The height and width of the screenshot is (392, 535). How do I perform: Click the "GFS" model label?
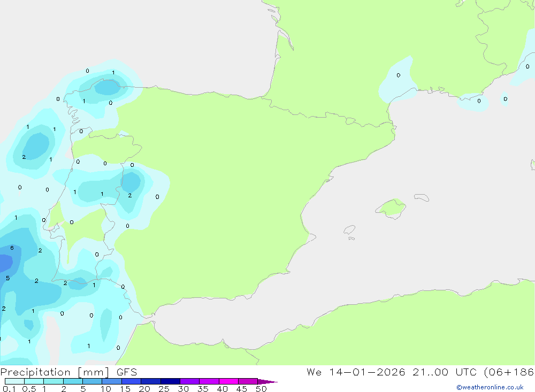pos(127,372)
